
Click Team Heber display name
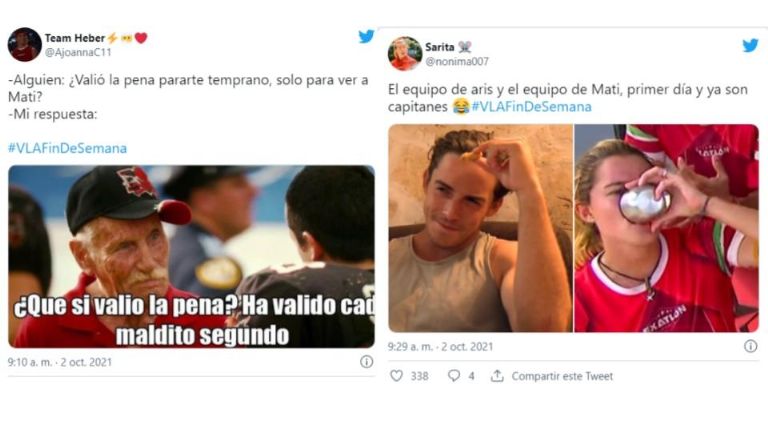pos(75,38)
